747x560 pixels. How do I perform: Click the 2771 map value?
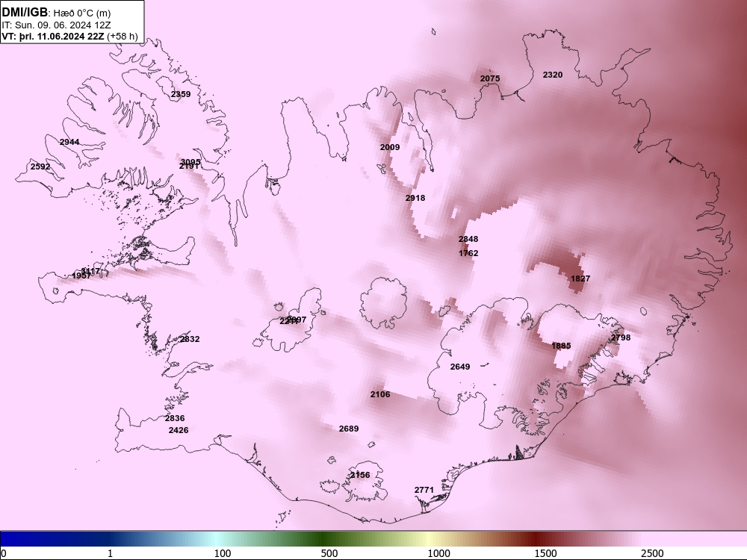[424, 490]
